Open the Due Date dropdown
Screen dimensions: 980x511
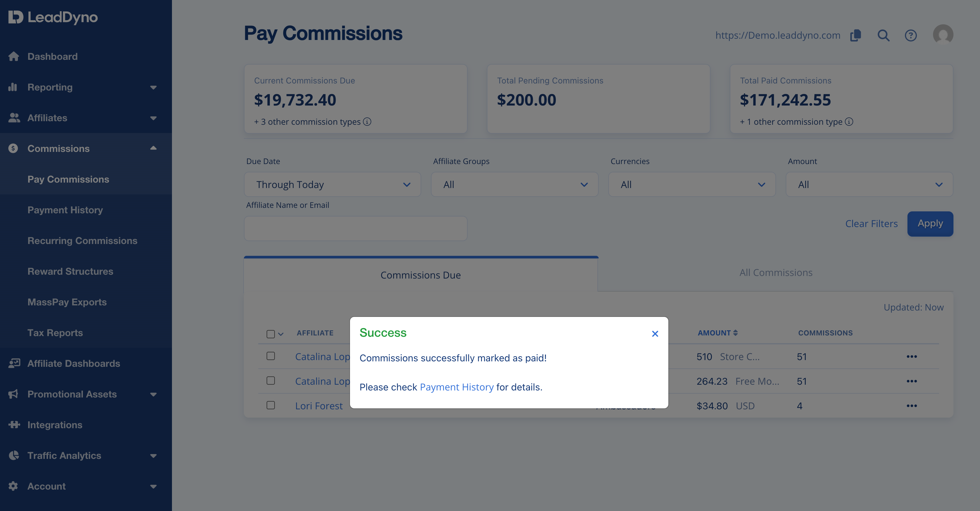(x=332, y=185)
